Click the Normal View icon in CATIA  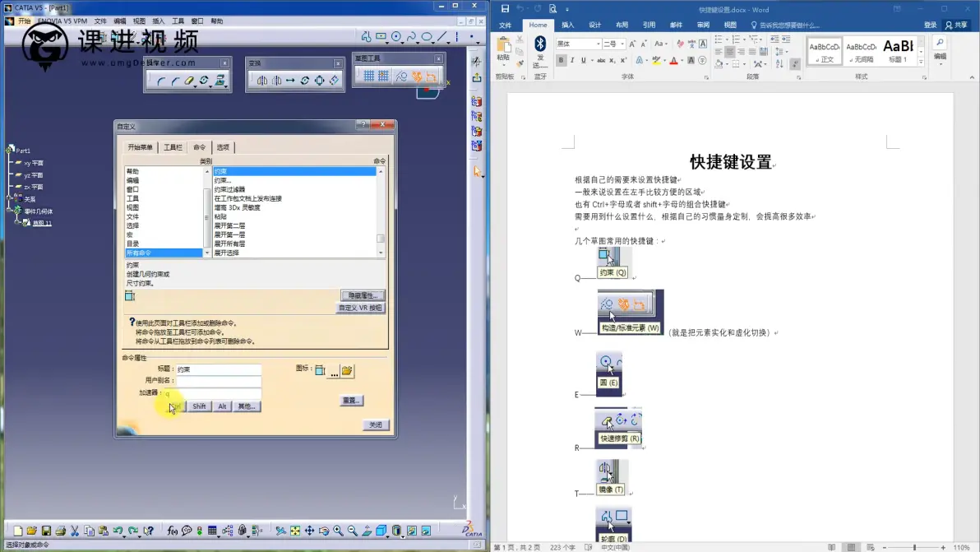367,531
